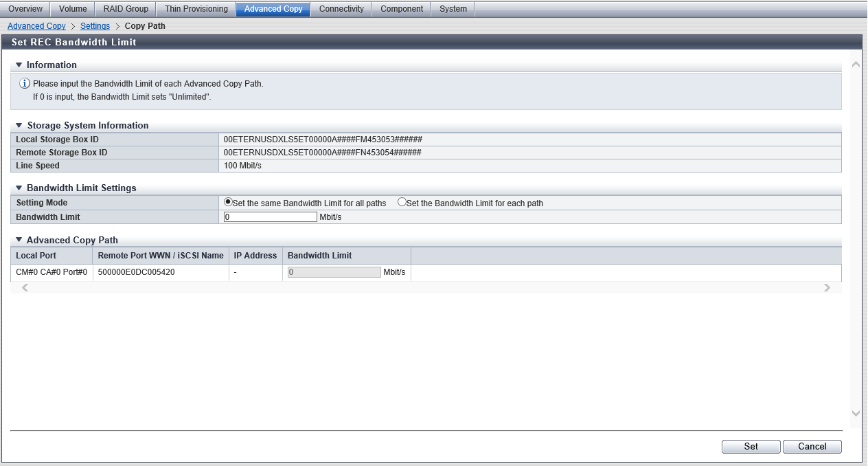Screen dimensions: 868x466
Task: Click the Bandwidth Limit input field
Action: pyautogui.click(x=270, y=217)
